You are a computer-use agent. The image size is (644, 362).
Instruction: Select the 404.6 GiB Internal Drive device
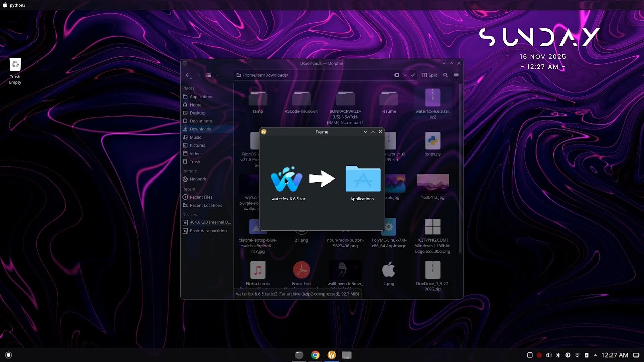[208, 222]
